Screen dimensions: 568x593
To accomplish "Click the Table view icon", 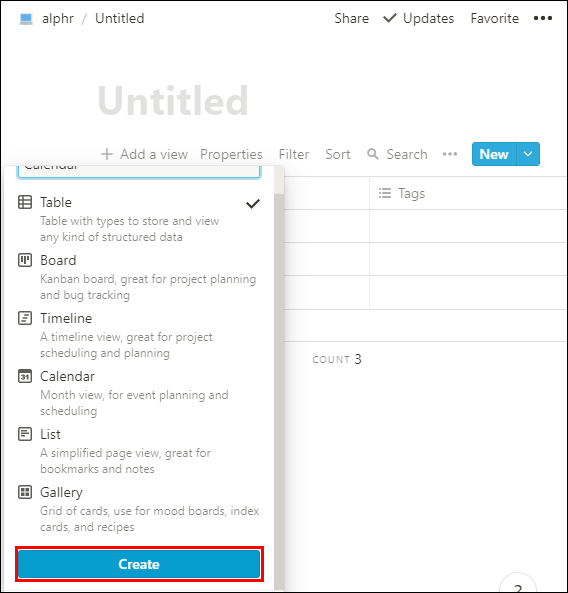I will click(x=25, y=202).
